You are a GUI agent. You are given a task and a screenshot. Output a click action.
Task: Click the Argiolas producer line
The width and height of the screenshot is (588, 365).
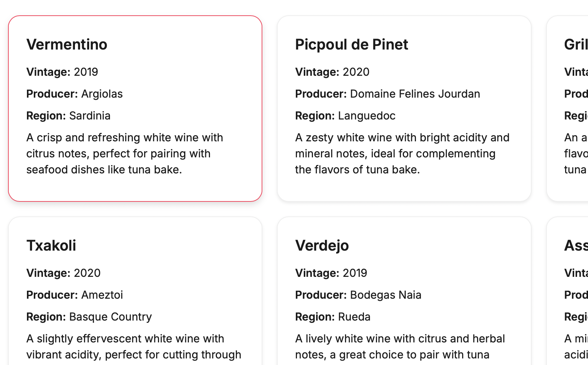[x=75, y=94]
